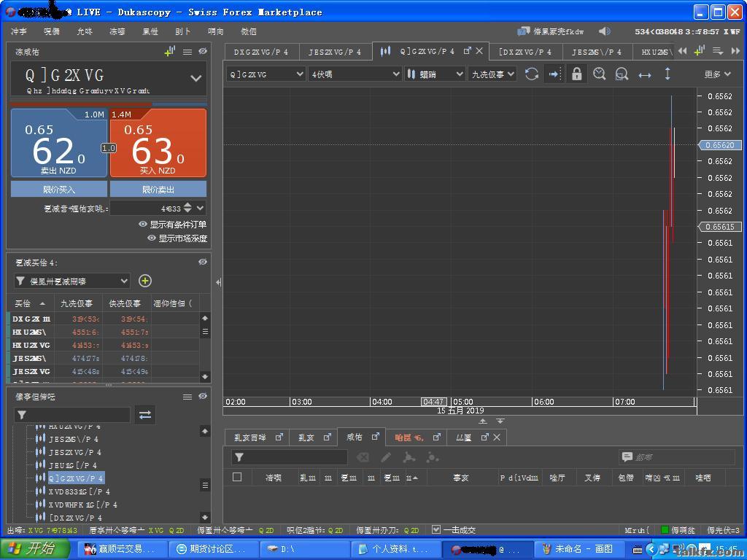The width and height of the screenshot is (747, 560).
Task: Click the 限价卖出 limit sell button
Action: (158, 190)
